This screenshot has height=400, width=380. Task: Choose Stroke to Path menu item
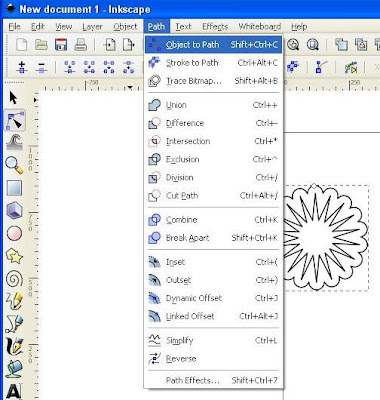pyautogui.click(x=213, y=63)
